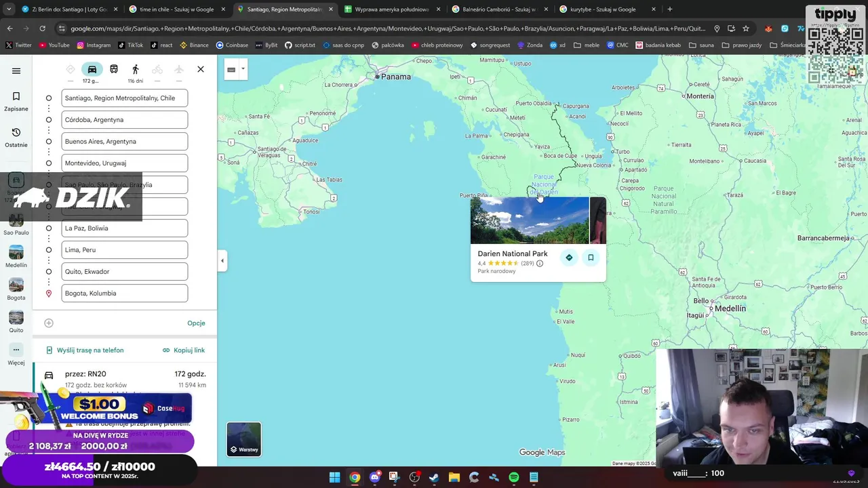This screenshot has height=488, width=868.
Task: Open the Google Maps hamburger menu
Action: (x=16, y=70)
